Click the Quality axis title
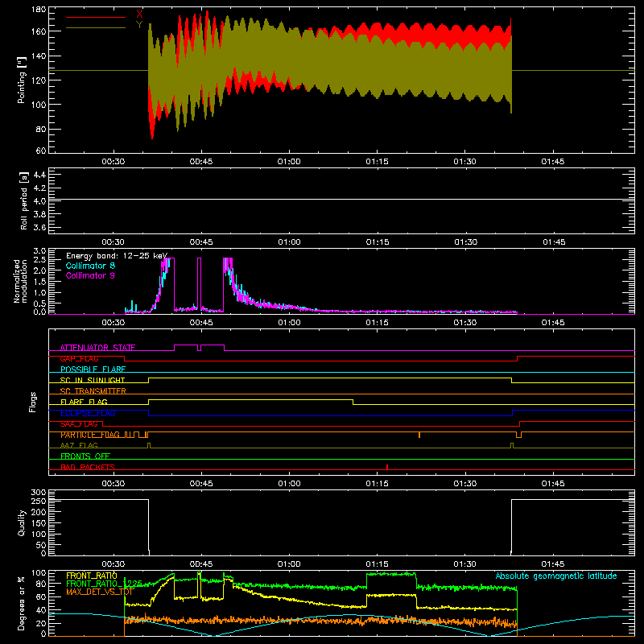The height and width of the screenshot is (644, 644). coord(22,522)
